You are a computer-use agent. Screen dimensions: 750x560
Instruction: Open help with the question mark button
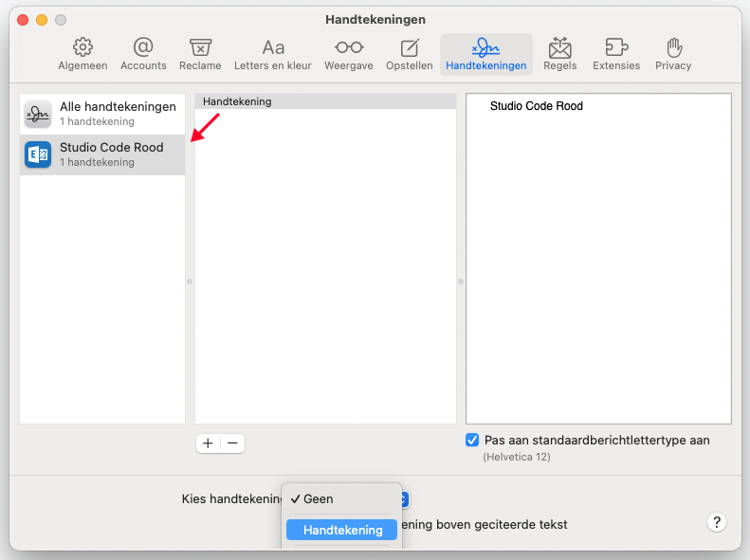717,522
